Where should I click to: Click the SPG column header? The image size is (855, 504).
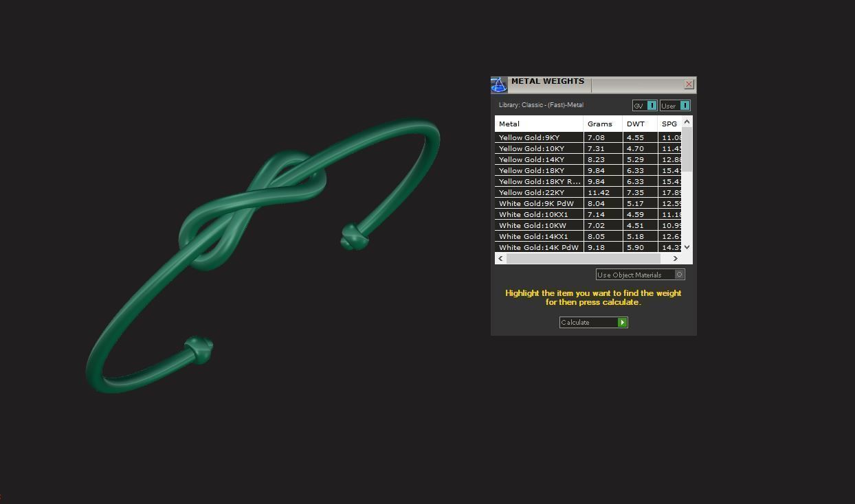click(x=669, y=124)
